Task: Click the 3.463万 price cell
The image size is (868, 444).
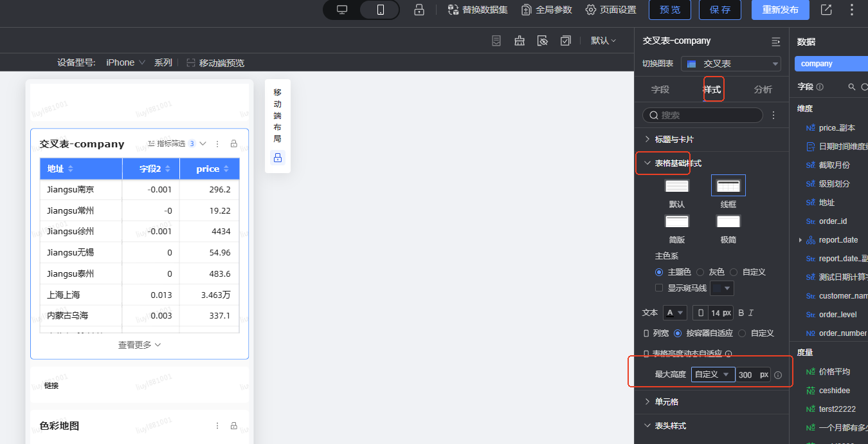Action: [x=210, y=295]
